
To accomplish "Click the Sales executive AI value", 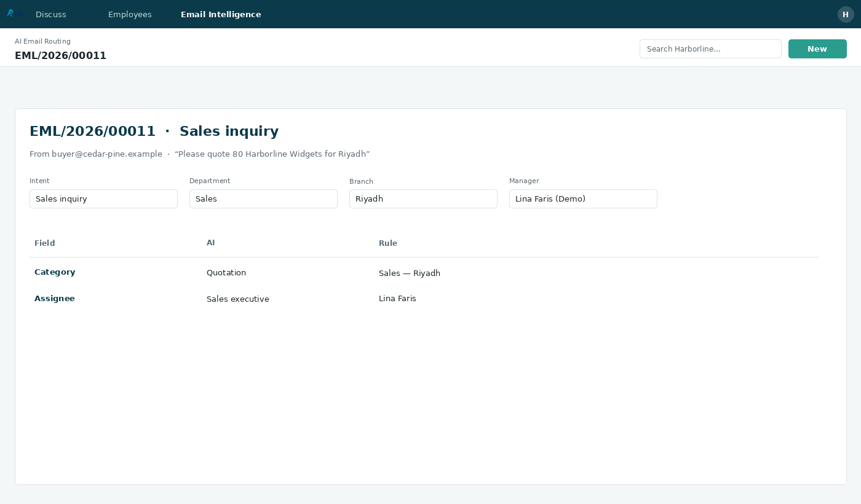I will [238, 299].
